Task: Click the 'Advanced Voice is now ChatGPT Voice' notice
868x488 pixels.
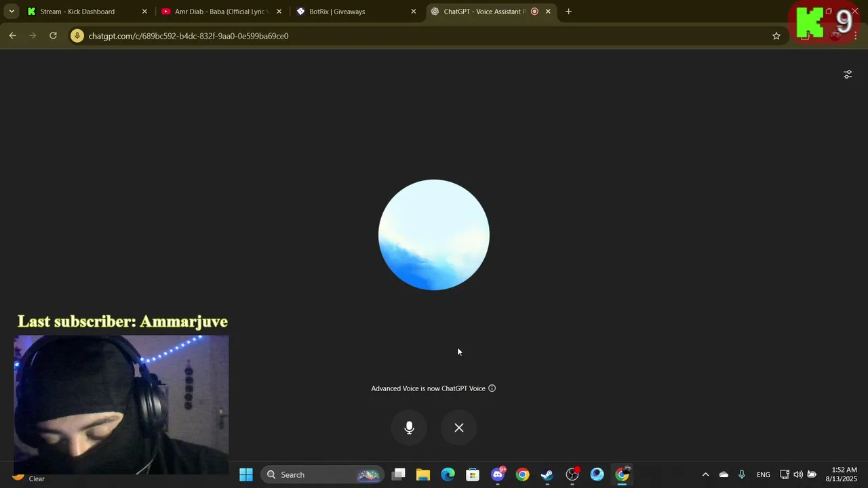Action: click(x=429, y=388)
